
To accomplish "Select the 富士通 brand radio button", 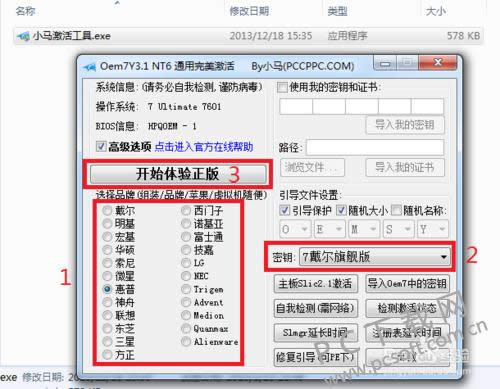I will click(186, 237).
